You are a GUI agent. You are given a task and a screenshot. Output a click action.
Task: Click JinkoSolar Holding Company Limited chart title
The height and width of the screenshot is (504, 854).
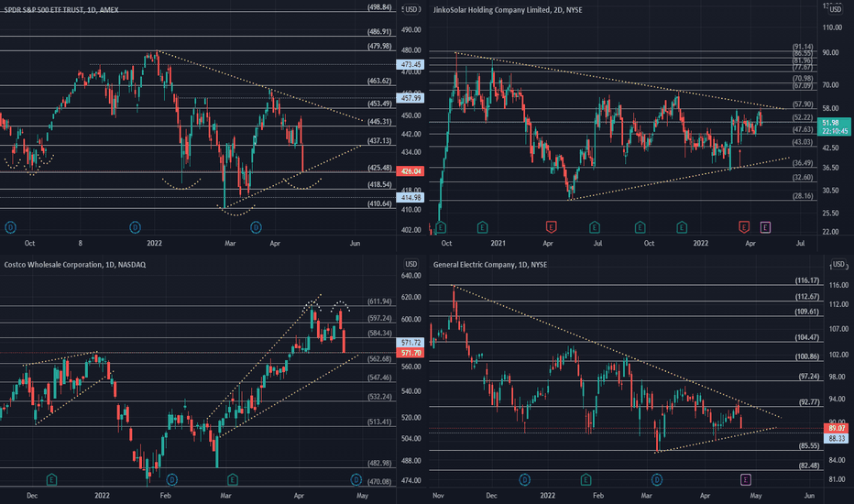(x=507, y=10)
